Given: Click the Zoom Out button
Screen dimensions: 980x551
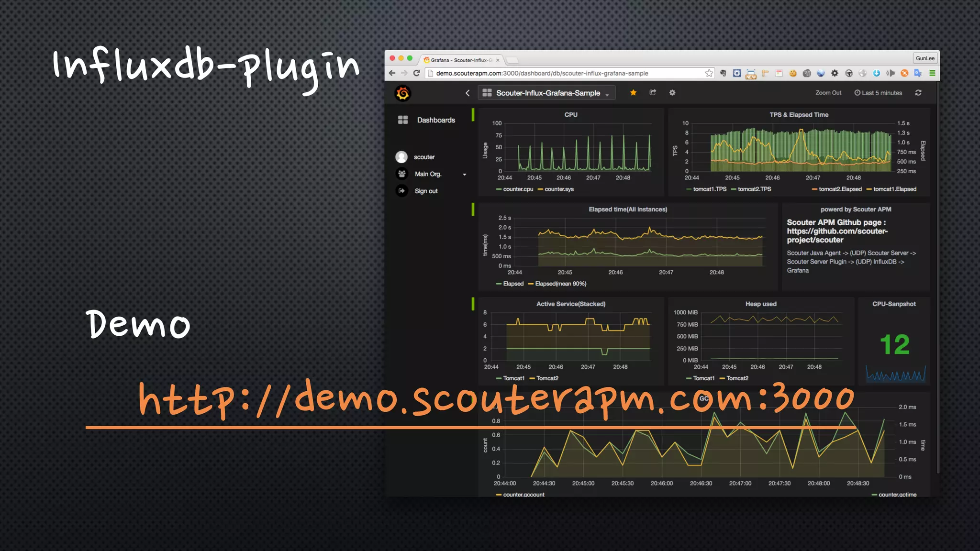Looking at the screenshot, I should (x=828, y=93).
